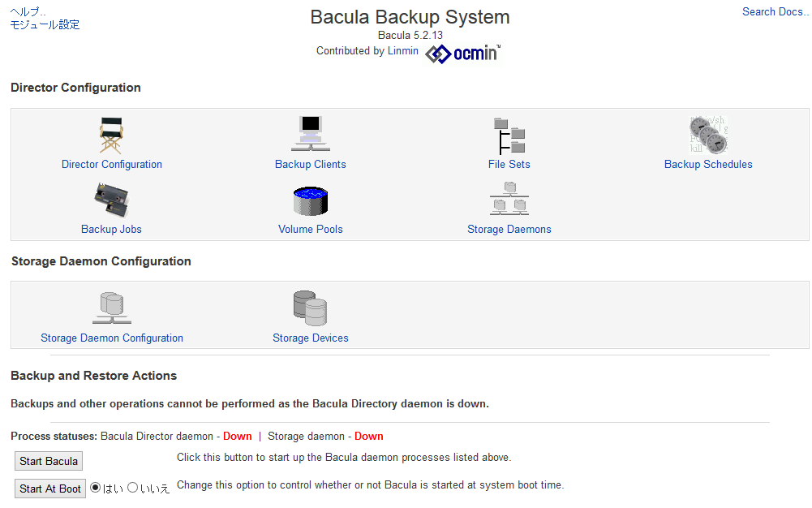The image size is (812, 508).
Task: Click the Storage Devices text link
Action: click(x=310, y=338)
